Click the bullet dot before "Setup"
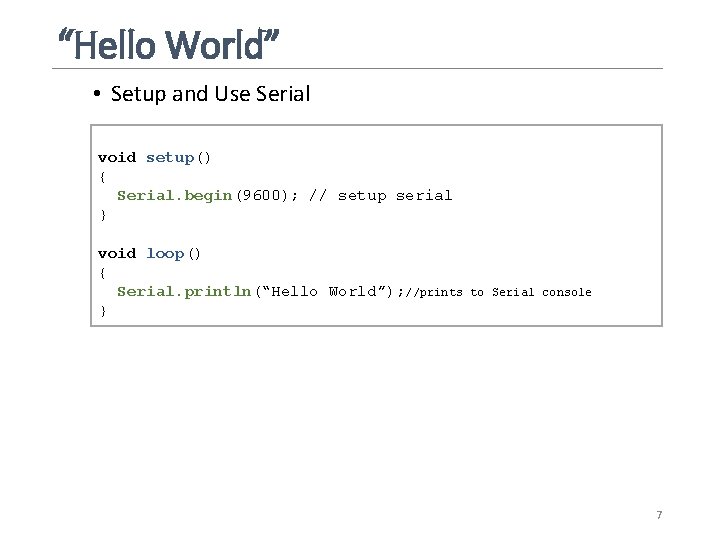720x540 pixels. 97,95
